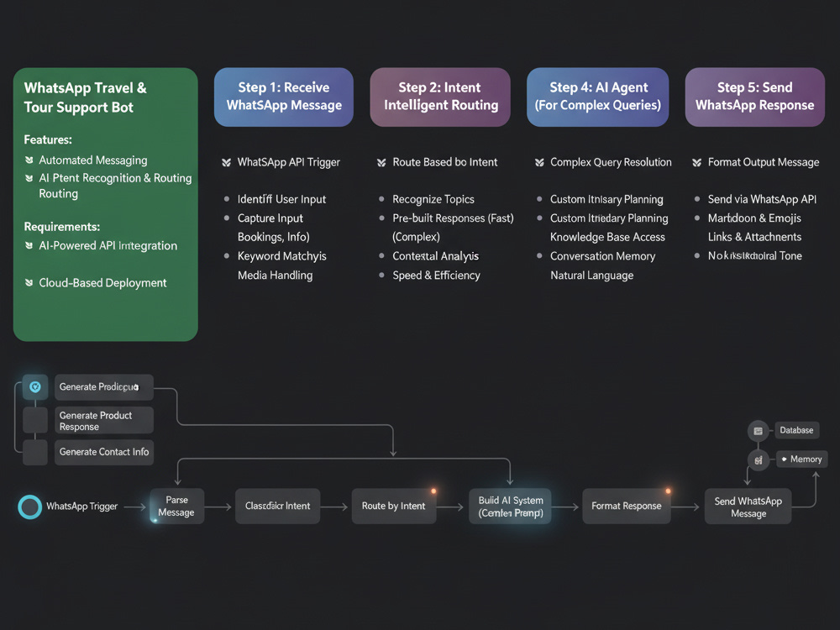Screen dimensions: 840x630
Task: Select the Build AI System node
Action: pos(511,507)
